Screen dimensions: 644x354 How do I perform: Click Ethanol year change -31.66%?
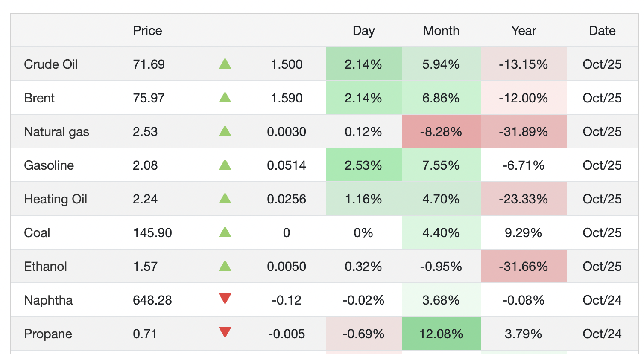(x=524, y=267)
